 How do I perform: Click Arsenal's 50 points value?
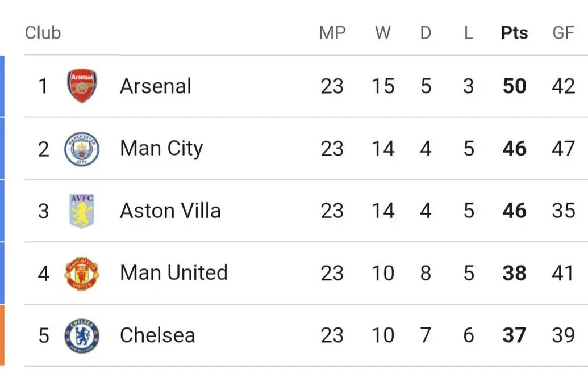[x=514, y=86]
